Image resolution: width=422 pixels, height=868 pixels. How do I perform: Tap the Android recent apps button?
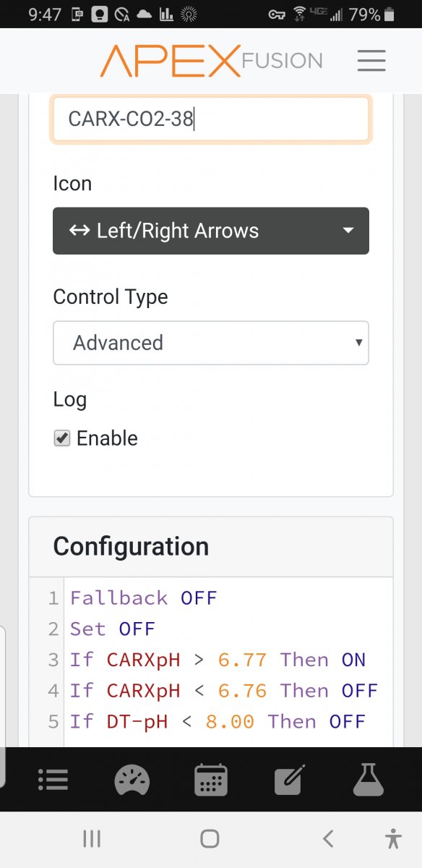[92, 838]
